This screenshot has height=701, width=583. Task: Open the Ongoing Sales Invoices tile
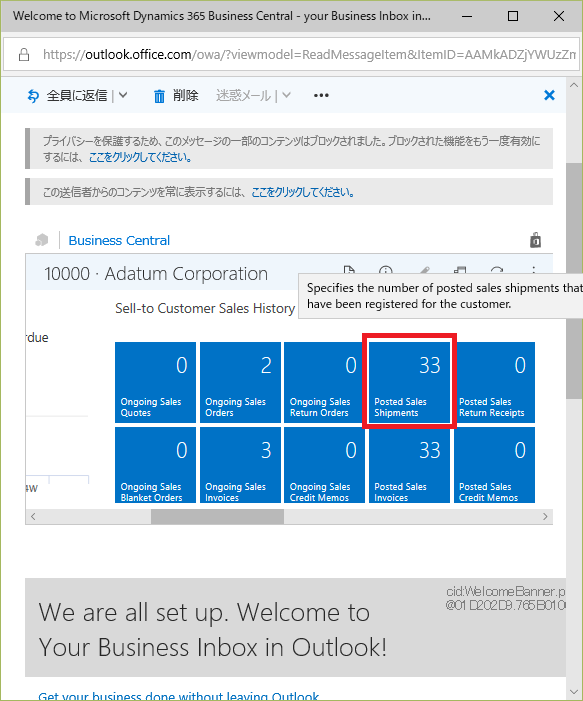coord(240,465)
